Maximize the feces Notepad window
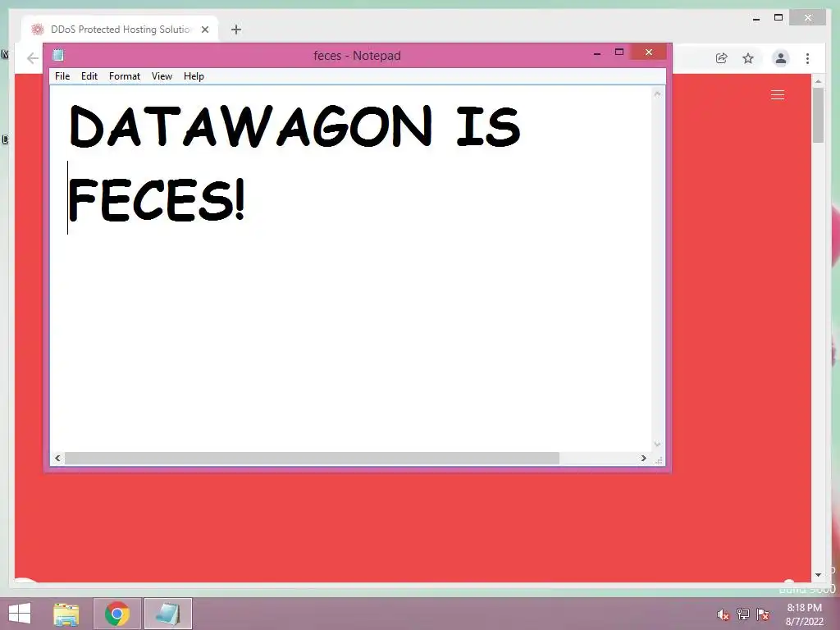The image size is (840, 630). click(x=619, y=52)
